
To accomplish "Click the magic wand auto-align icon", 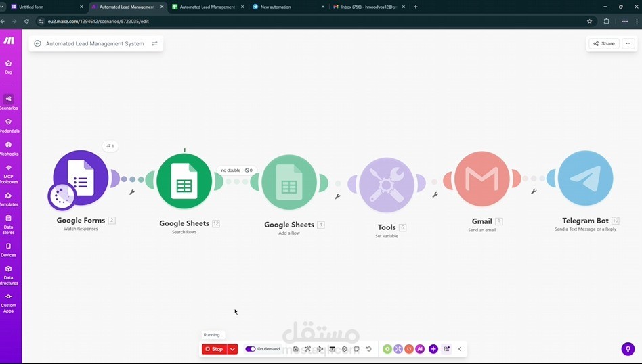I will click(x=308, y=349).
